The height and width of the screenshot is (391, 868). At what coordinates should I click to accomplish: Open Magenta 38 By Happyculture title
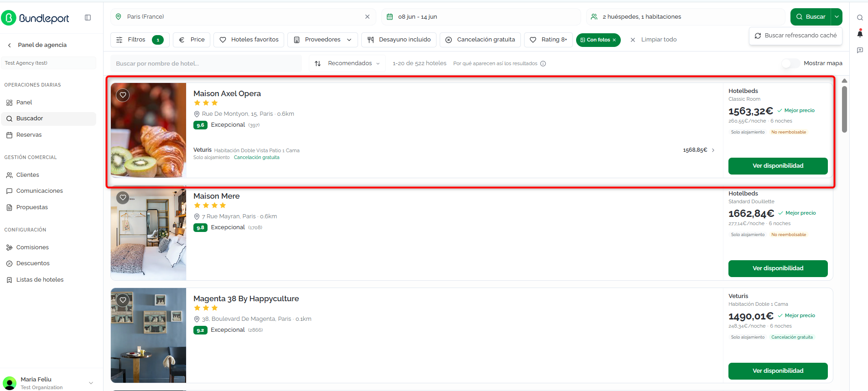tap(246, 298)
